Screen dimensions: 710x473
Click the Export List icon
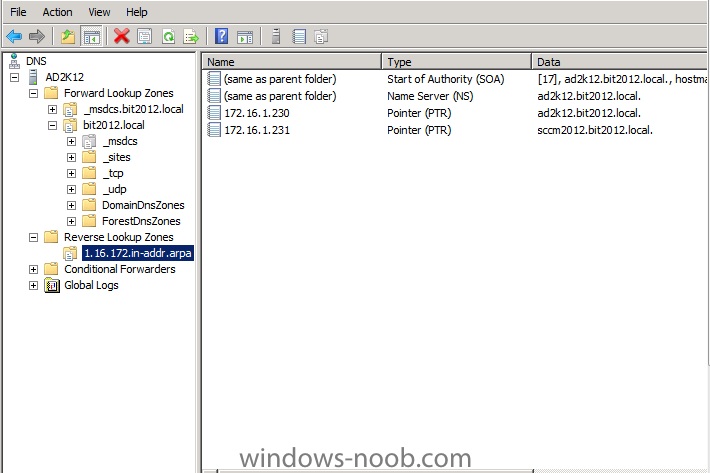pyautogui.click(x=191, y=36)
